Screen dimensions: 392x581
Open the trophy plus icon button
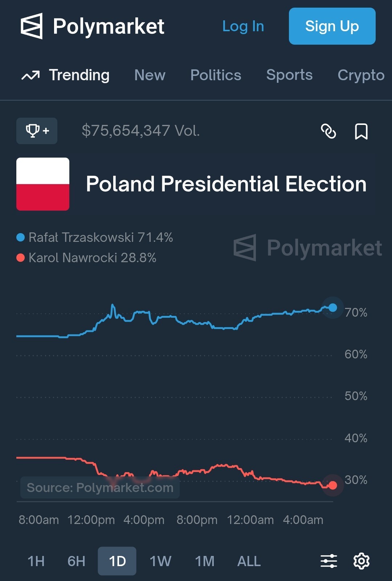[37, 131]
